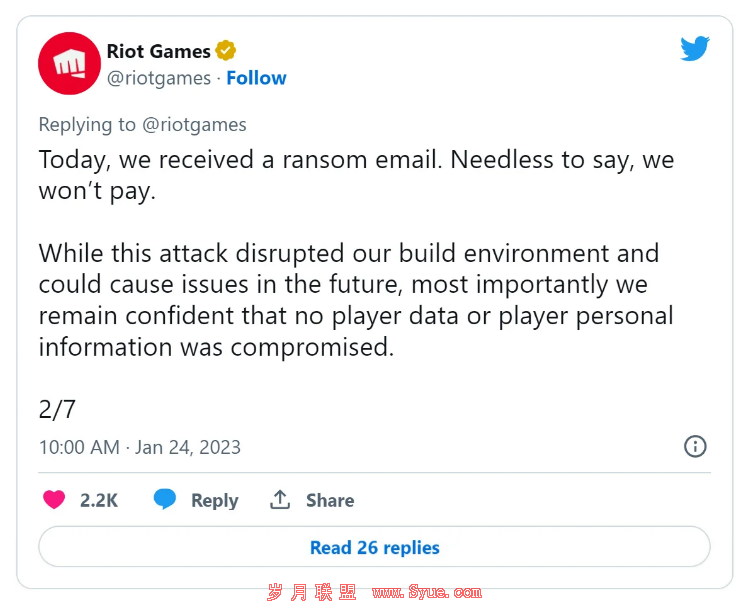Screen dimensions: 747x602
Task: Open the @riotgames handle under the name
Action: click(x=159, y=78)
